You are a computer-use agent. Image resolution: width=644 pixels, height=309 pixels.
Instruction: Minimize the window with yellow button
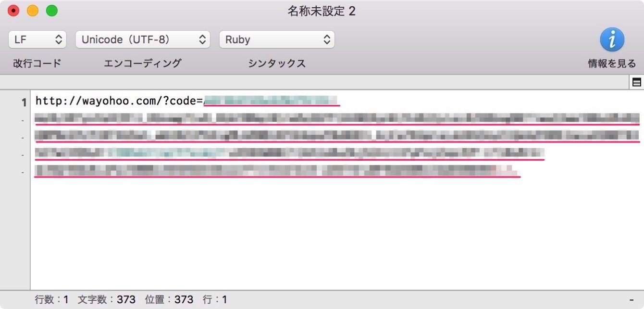33,11
